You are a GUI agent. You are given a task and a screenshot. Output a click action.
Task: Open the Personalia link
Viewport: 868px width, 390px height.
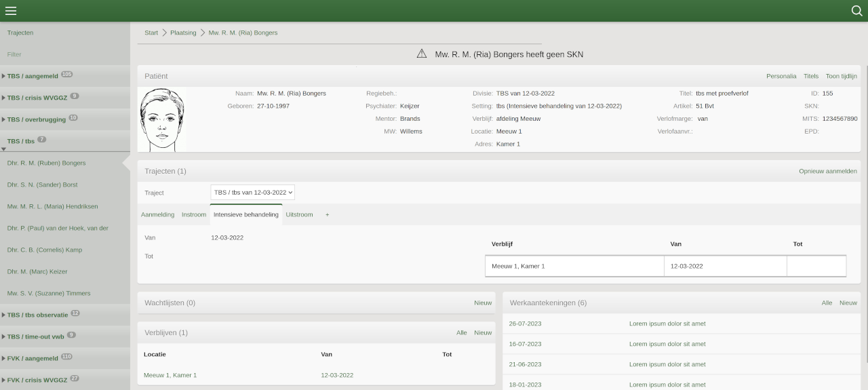click(781, 77)
